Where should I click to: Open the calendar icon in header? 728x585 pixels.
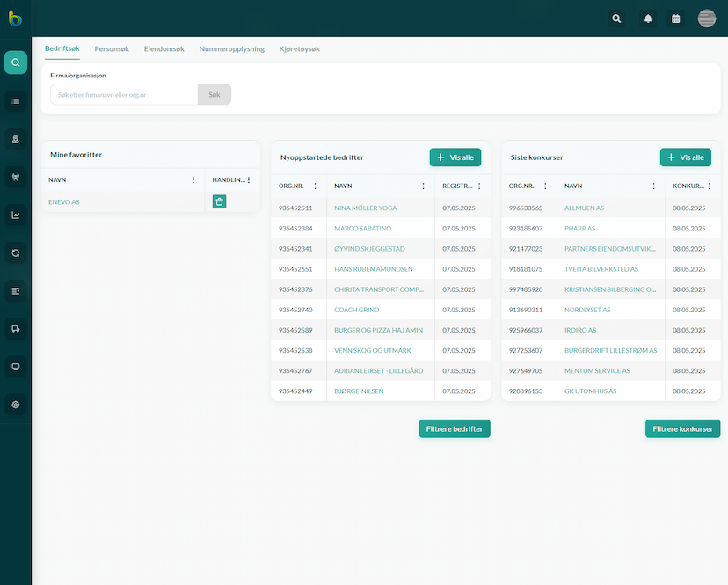pos(675,18)
